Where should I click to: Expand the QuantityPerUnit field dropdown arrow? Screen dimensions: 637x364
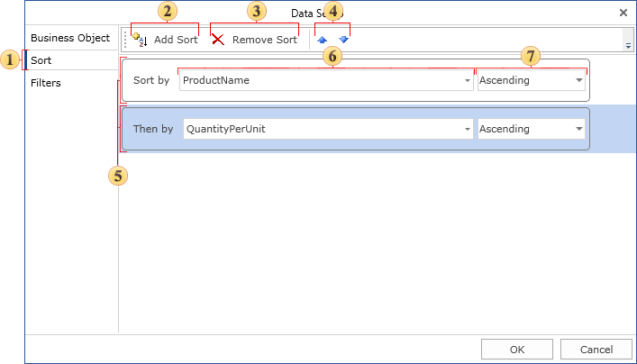coord(468,130)
